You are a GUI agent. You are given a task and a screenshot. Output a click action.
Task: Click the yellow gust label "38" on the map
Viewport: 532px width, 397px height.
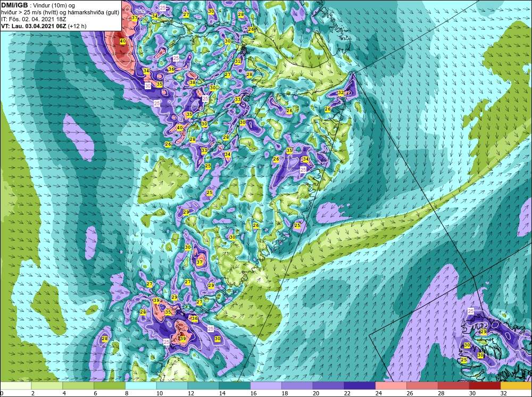pos(193,82)
